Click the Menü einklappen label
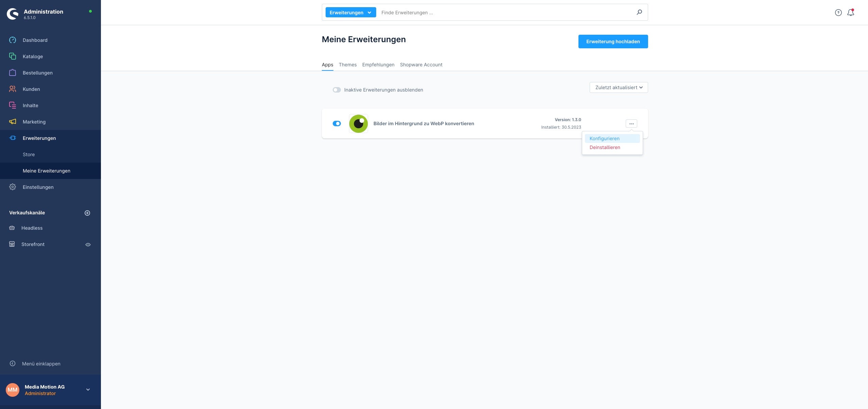Screen dimensions: 868x409 click(41, 364)
